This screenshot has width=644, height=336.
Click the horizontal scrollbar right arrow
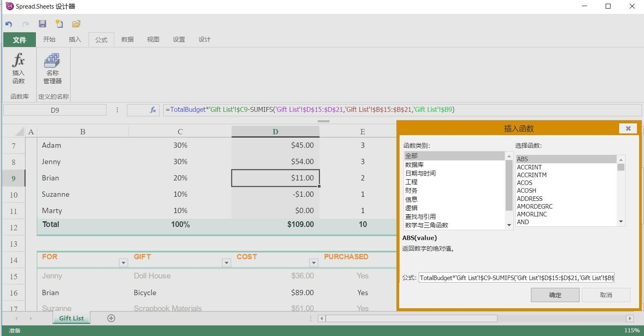630,318
